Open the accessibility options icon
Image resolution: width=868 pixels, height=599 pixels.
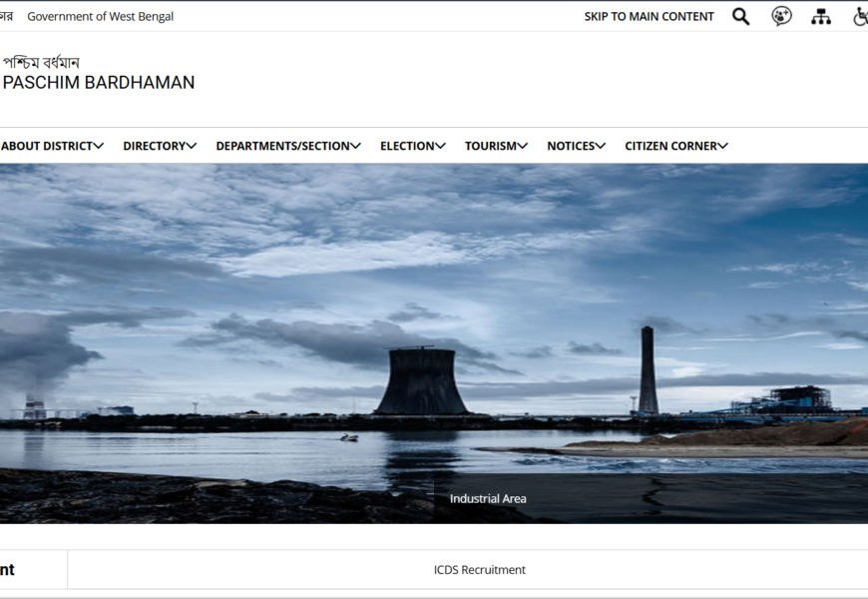tap(860, 16)
